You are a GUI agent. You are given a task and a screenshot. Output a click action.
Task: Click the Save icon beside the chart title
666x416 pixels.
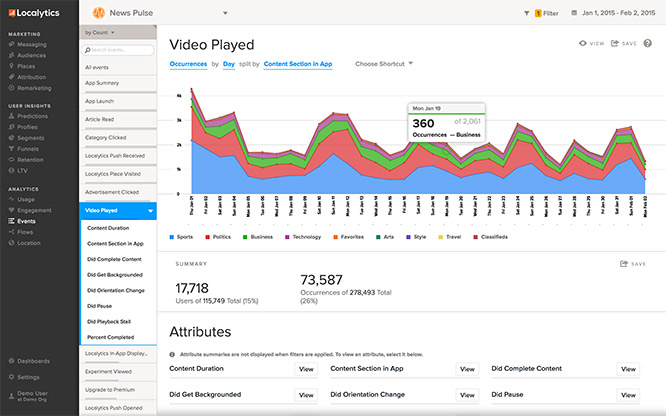point(617,44)
